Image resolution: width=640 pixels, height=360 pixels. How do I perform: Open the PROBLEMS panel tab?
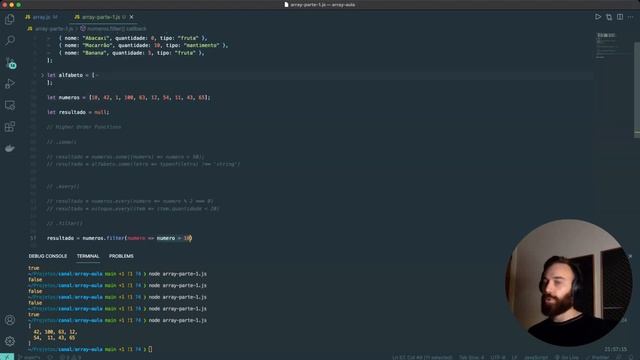[x=121, y=256]
